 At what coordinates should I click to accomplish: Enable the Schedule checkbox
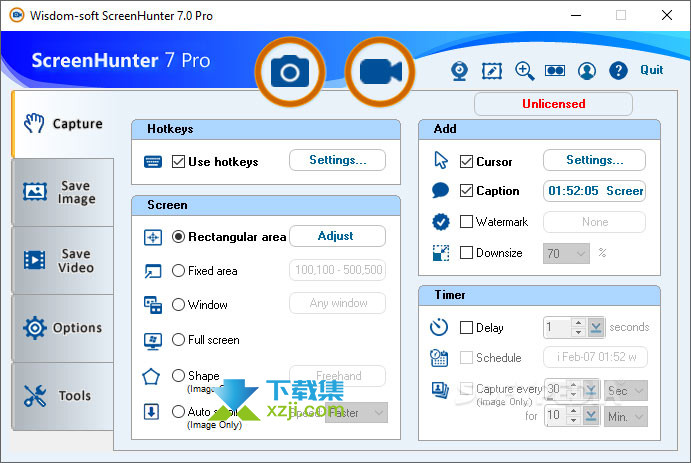(466, 357)
